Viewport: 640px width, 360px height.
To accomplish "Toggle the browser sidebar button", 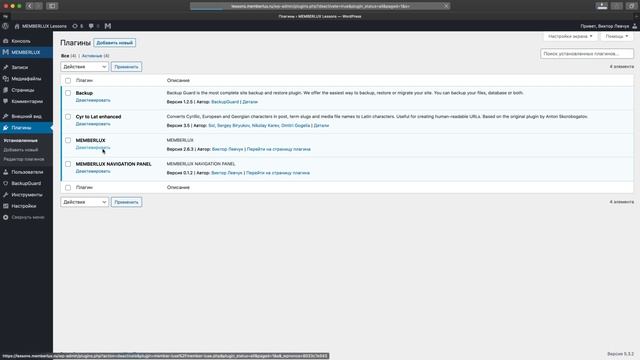I will 52,6.
